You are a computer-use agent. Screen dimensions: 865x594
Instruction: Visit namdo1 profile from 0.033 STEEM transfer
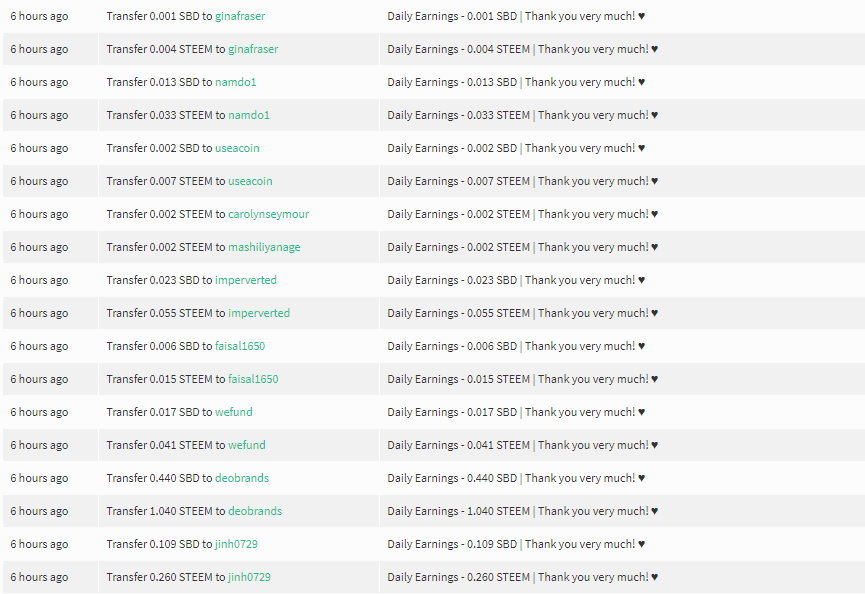[x=249, y=115]
